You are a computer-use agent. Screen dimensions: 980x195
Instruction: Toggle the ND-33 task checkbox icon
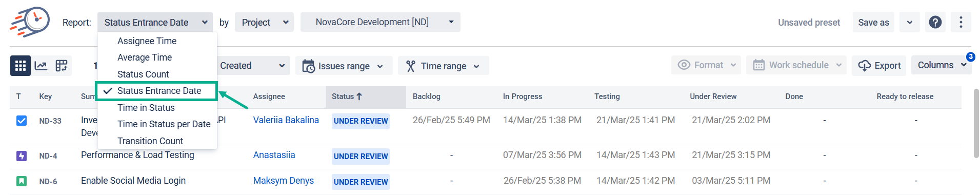pos(22,121)
